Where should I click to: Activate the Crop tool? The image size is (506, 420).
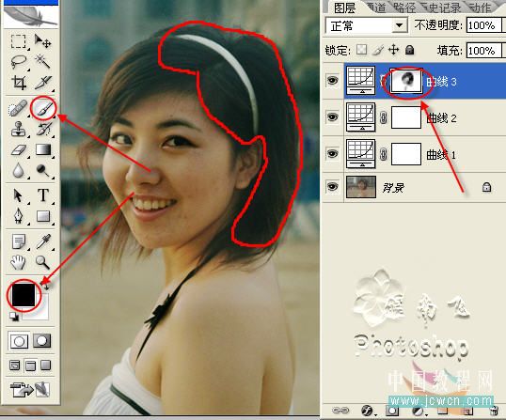click(x=19, y=83)
